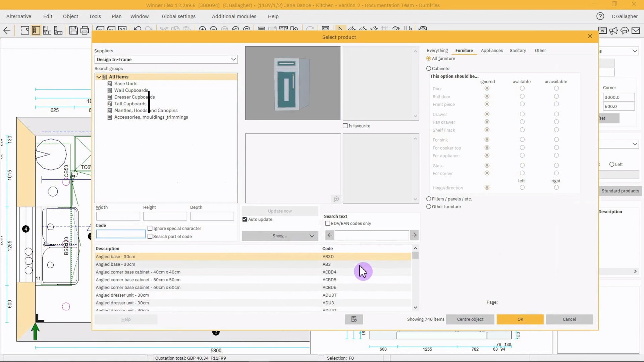Open the Suppliers Design In-Frame dropdown
Screen dimensions: 644x362
[x=166, y=59]
